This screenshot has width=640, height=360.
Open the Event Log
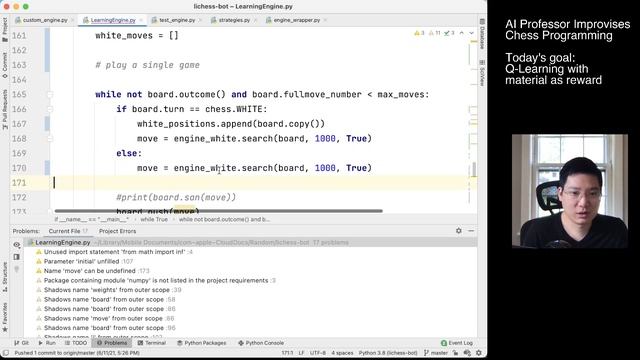tap(457, 343)
